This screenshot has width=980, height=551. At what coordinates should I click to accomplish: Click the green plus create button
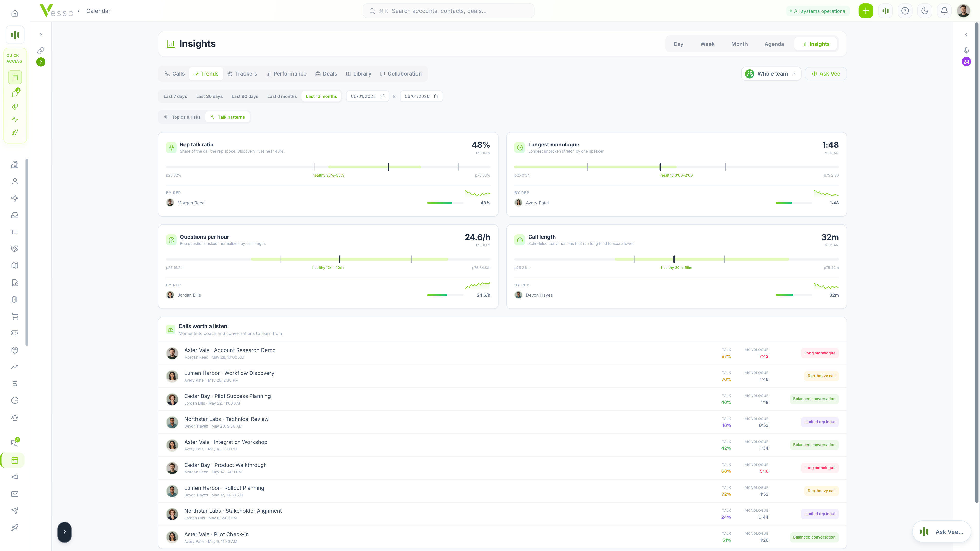865,11
